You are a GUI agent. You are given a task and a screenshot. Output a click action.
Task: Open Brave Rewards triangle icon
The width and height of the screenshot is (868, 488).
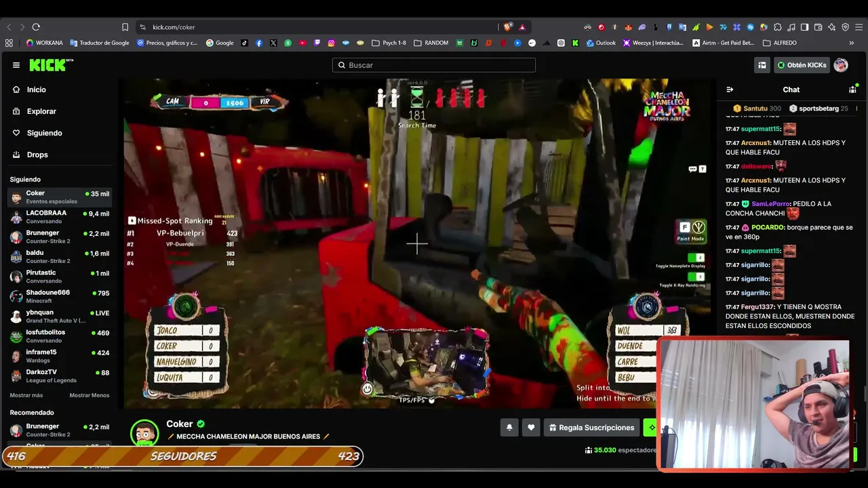(522, 27)
